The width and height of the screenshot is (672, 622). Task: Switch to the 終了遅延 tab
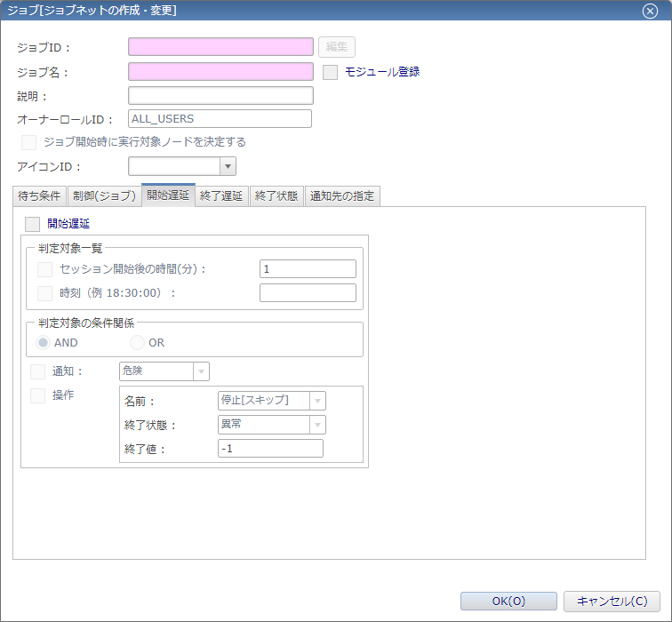tap(221, 196)
